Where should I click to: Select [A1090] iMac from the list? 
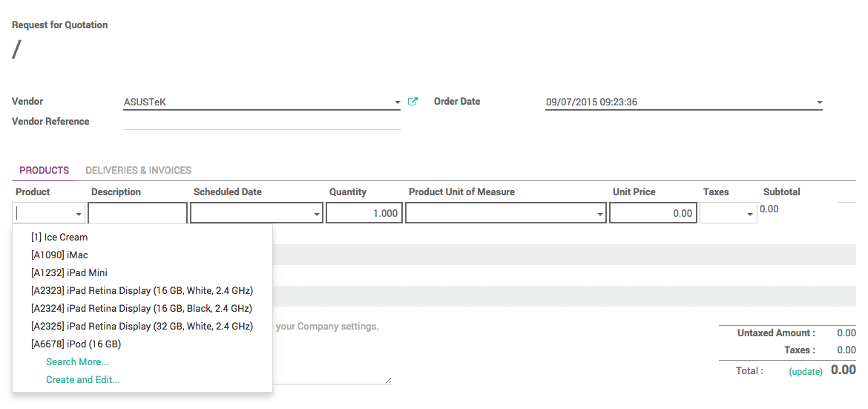tap(59, 255)
